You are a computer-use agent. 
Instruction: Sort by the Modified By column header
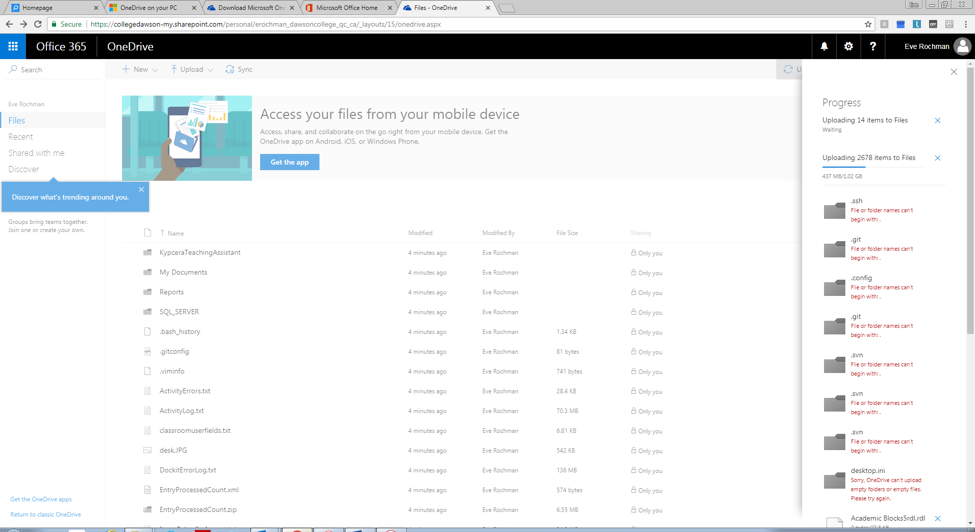(499, 233)
